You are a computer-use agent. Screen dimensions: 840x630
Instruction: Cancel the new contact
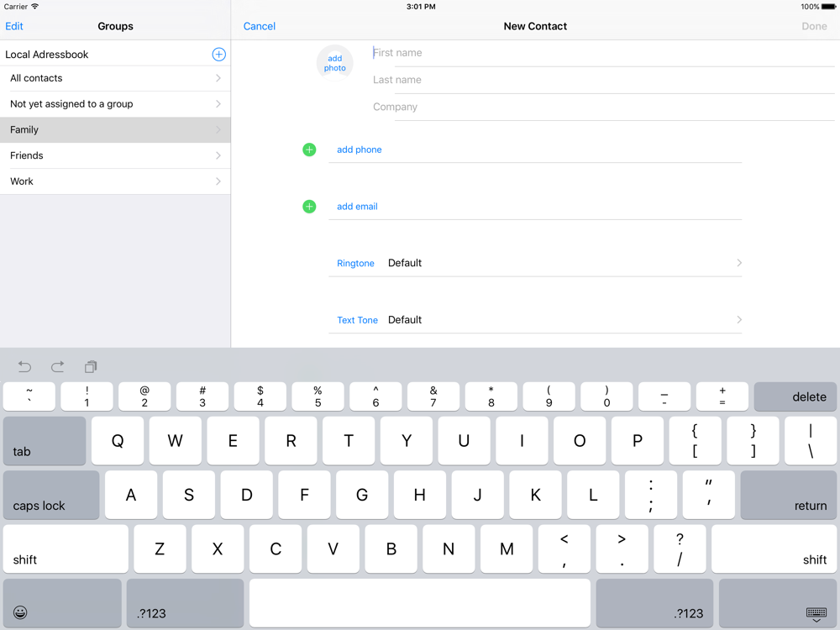[x=260, y=26]
